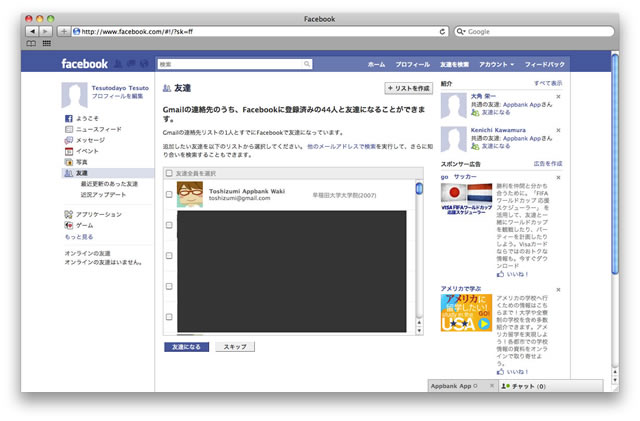Click the ようこそ sidebar icon
This screenshot has height=421, width=640.
69,118
